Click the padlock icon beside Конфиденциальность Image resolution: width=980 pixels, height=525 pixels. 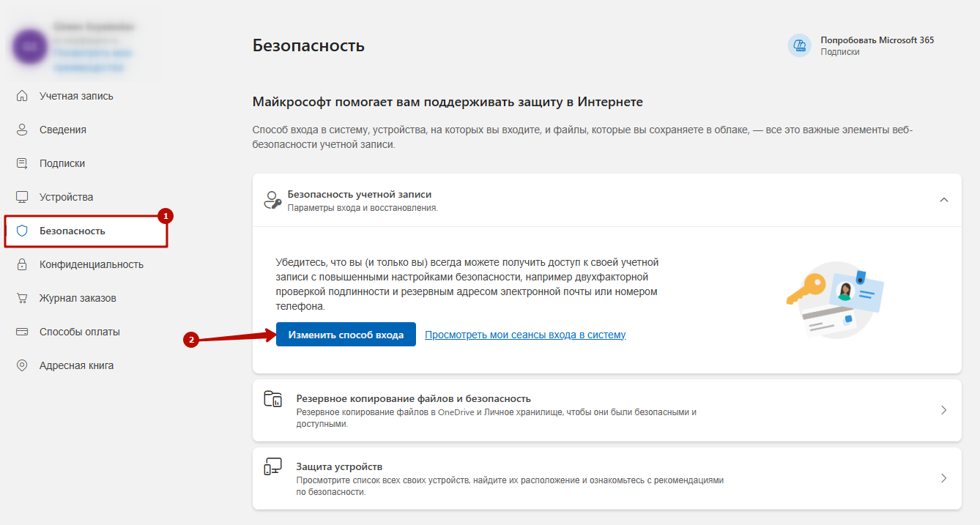[x=22, y=264]
